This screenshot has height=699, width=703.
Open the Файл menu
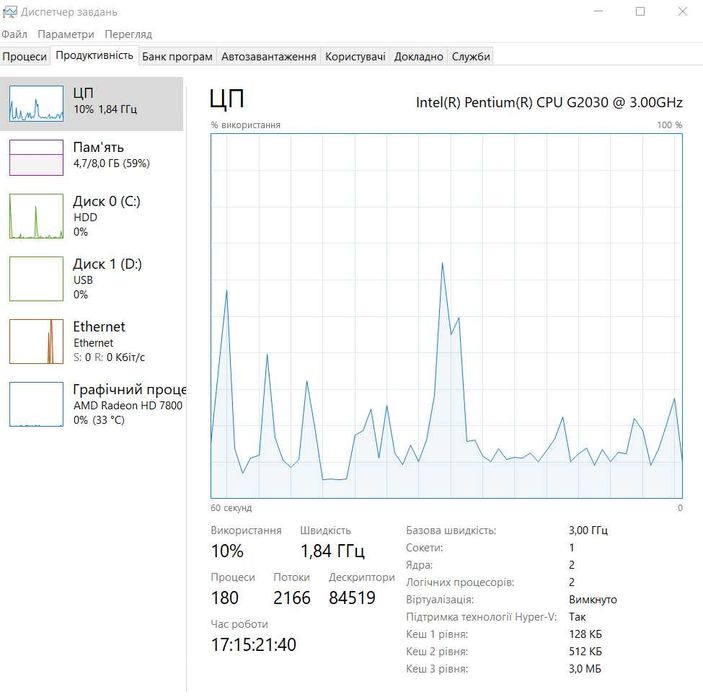pyautogui.click(x=14, y=35)
